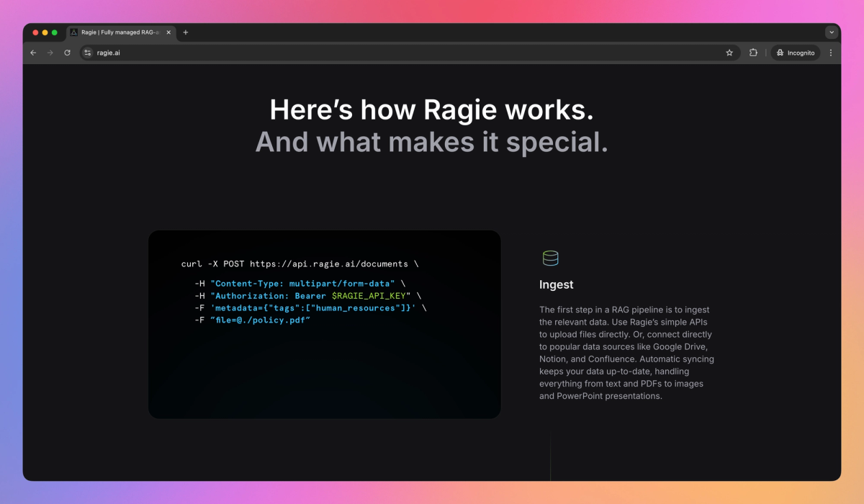
Task: Open the tab search chevron
Action: [831, 32]
